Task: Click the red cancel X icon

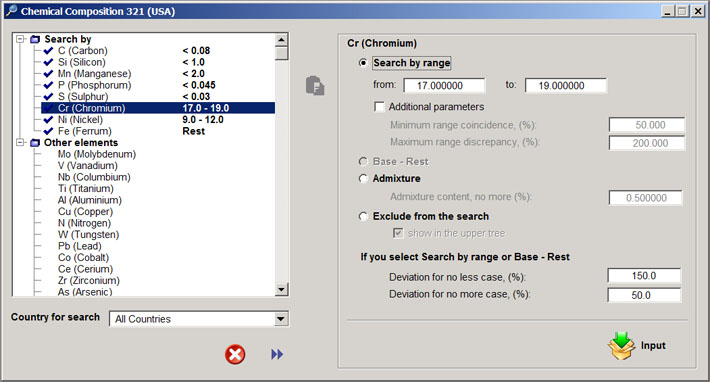Action: click(235, 354)
